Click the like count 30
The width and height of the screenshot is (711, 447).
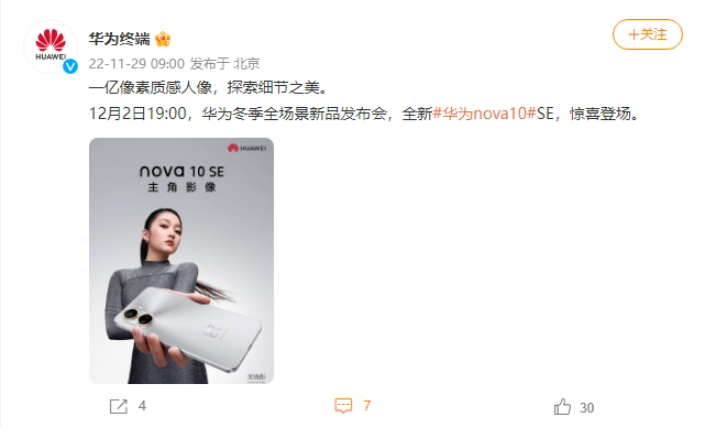click(x=587, y=408)
